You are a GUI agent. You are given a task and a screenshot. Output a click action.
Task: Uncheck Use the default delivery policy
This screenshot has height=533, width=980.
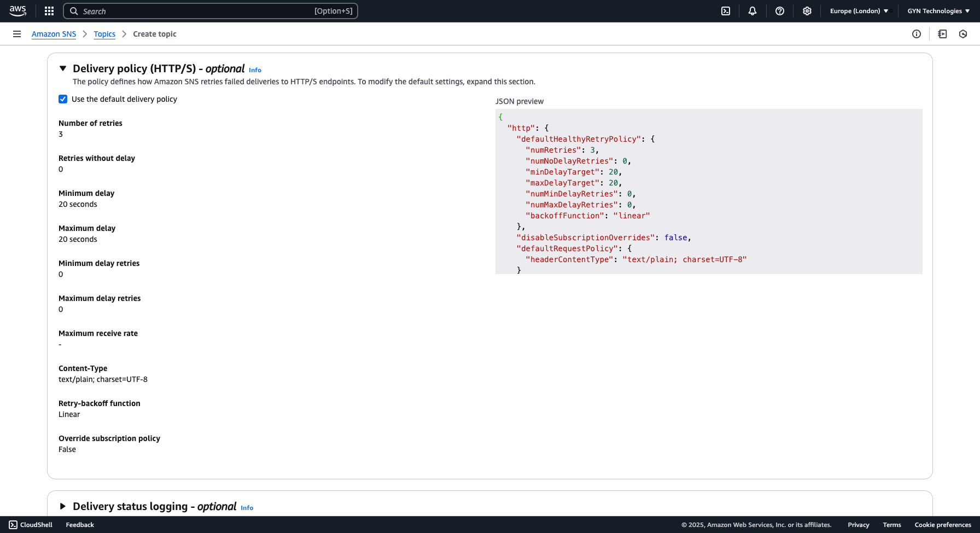(x=63, y=99)
